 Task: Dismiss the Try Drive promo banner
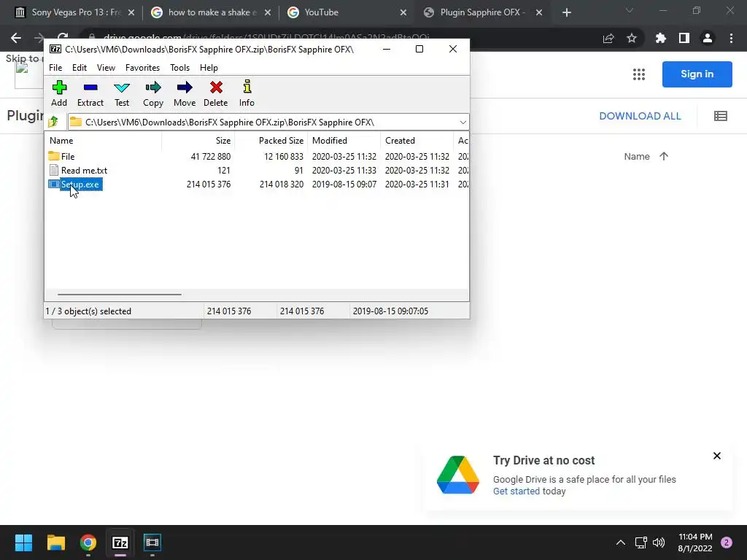pos(716,456)
